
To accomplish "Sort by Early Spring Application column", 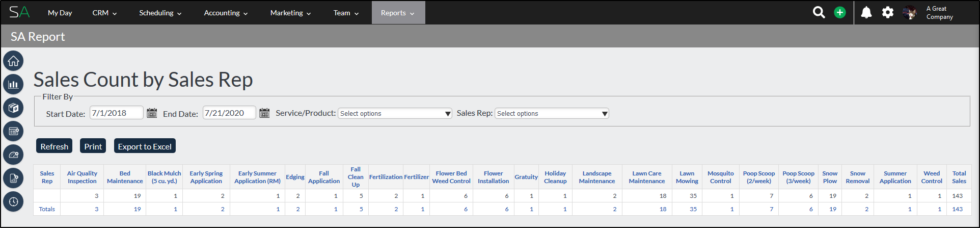I will pyautogui.click(x=206, y=177).
